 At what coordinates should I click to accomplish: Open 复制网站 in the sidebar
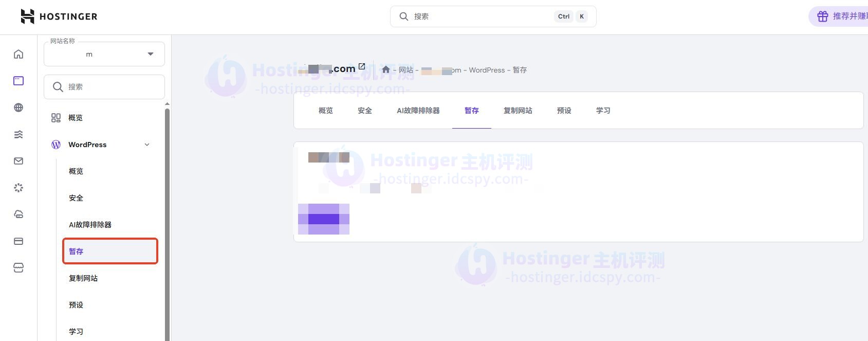[x=110, y=278]
